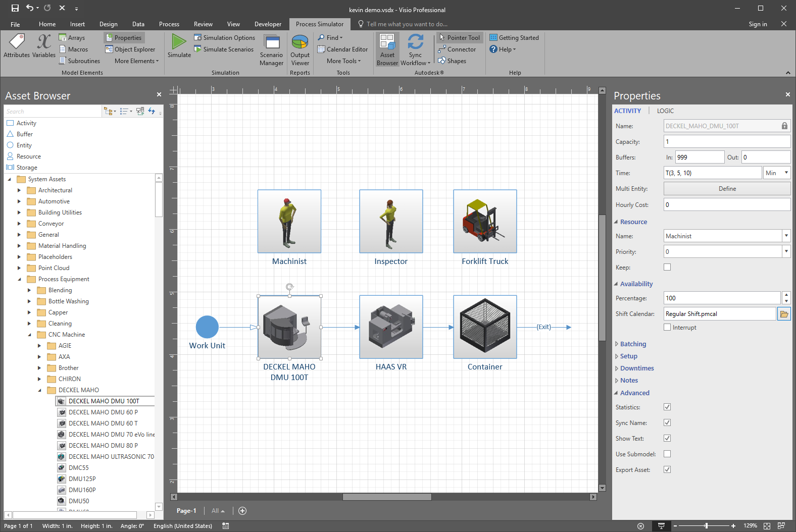Switch to the Developer ribbon tab

point(268,24)
